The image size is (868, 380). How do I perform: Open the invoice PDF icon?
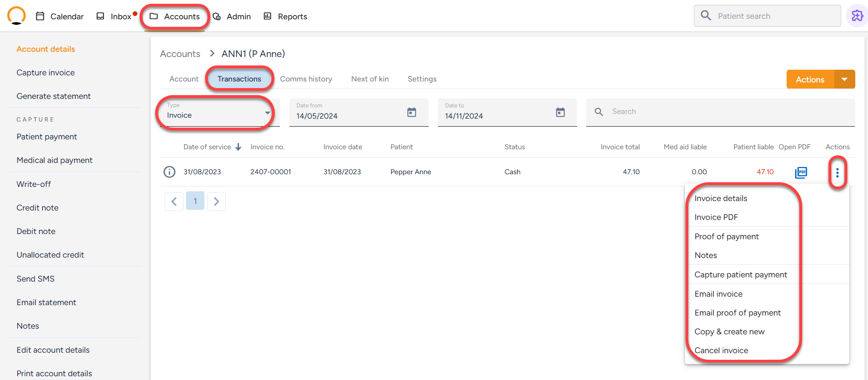coord(801,172)
